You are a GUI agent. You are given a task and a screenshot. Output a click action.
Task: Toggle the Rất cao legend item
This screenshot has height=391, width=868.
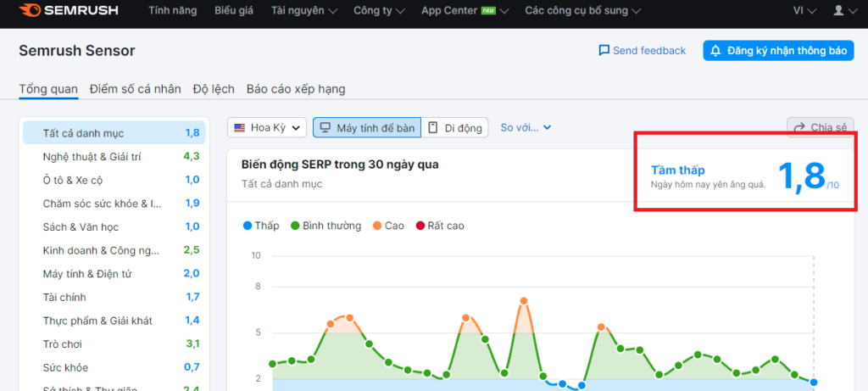click(440, 226)
